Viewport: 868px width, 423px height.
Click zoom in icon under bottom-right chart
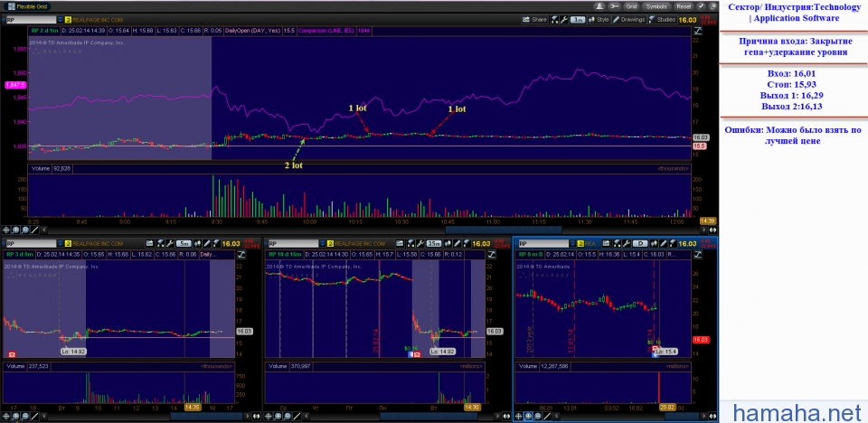click(x=527, y=418)
